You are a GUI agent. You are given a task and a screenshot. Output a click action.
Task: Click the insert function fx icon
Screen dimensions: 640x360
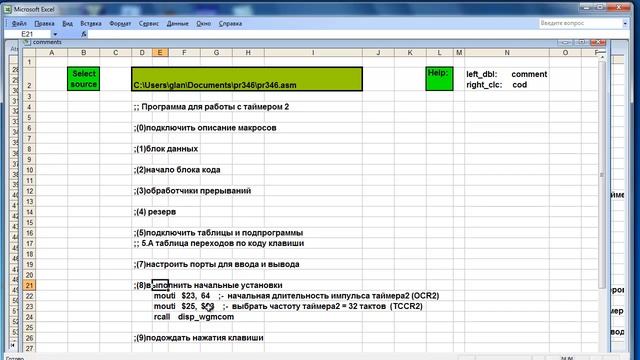tap(84, 34)
